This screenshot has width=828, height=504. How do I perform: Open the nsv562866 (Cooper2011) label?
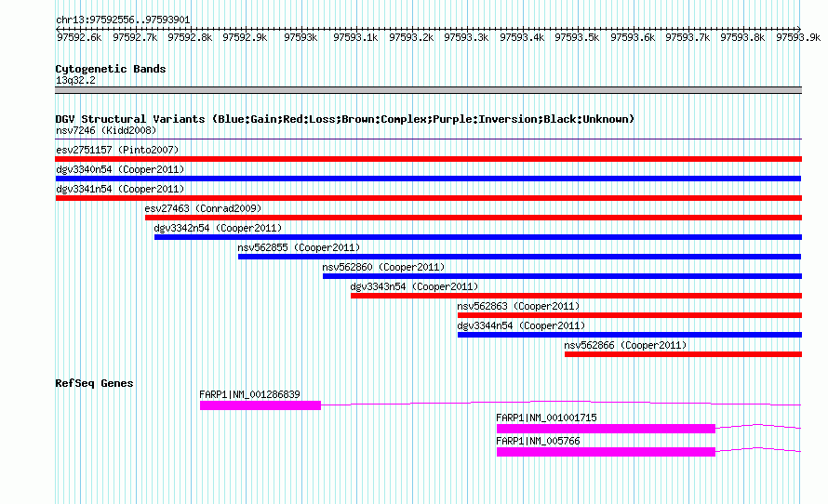click(x=625, y=345)
